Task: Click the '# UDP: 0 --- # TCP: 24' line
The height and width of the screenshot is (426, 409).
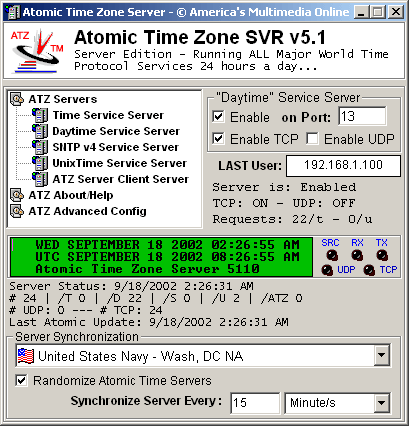Action: click(86, 310)
